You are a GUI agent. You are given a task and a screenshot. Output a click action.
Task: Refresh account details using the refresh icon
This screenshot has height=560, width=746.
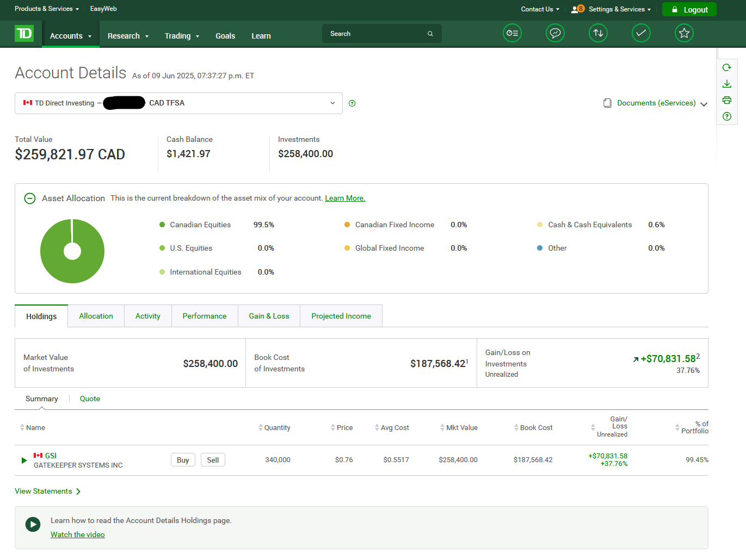(726, 67)
